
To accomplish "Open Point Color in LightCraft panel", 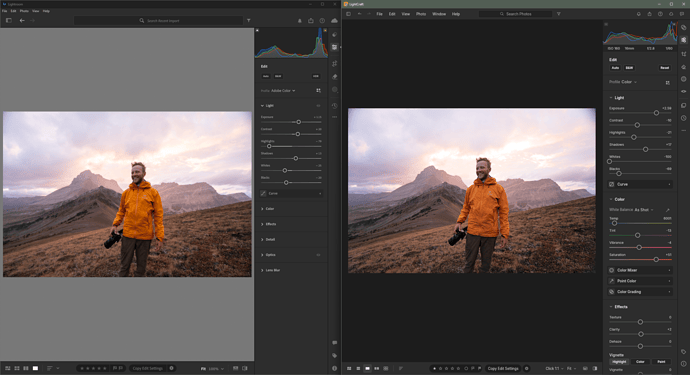I will pos(640,281).
